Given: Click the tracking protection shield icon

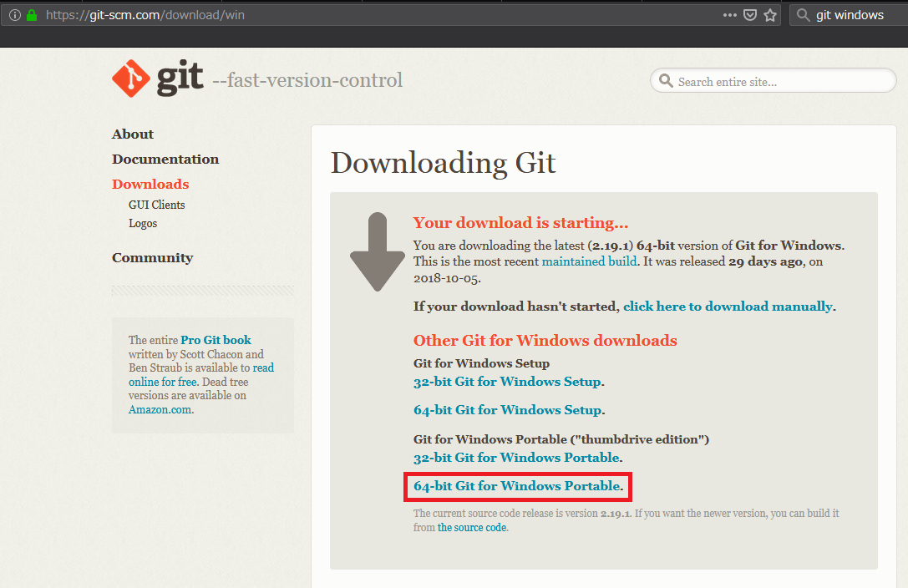Looking at the screenshot, I should (x=749, y=14).
